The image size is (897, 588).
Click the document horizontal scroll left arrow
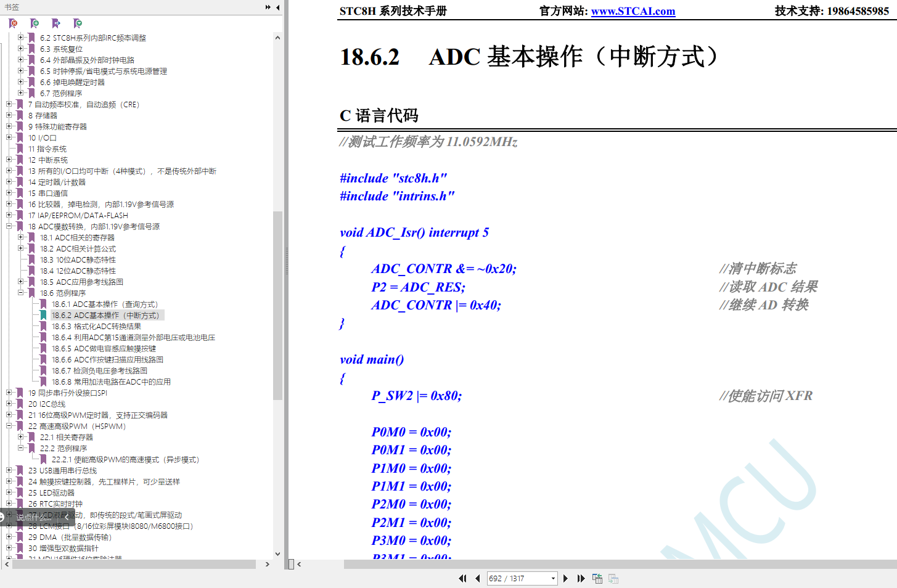point(299,564)
